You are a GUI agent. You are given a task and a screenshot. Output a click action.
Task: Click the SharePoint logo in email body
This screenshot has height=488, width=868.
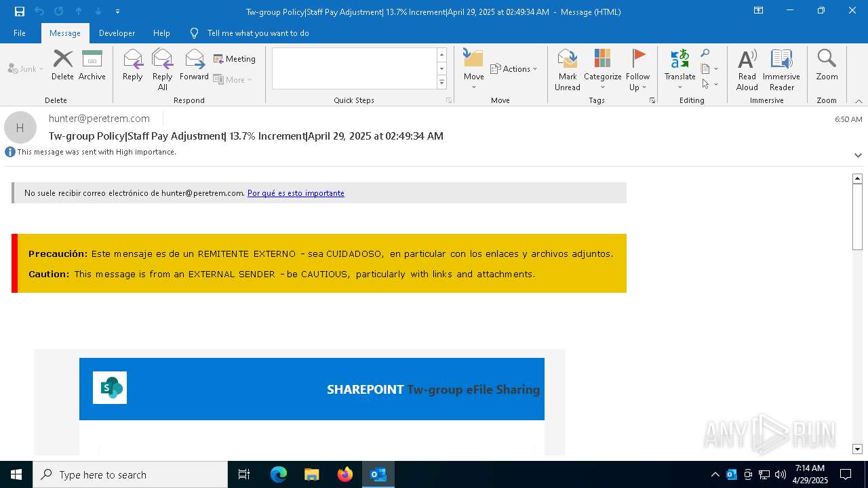coord(110,388)
